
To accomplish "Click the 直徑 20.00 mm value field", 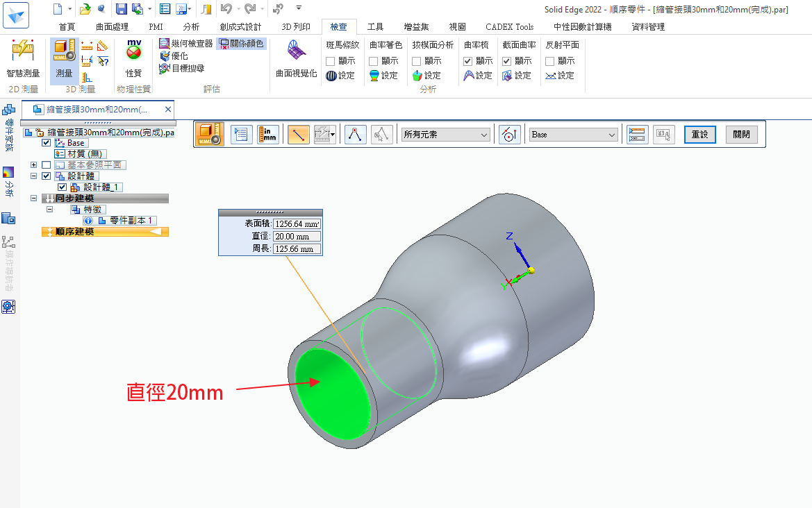I will click(297, 237).
